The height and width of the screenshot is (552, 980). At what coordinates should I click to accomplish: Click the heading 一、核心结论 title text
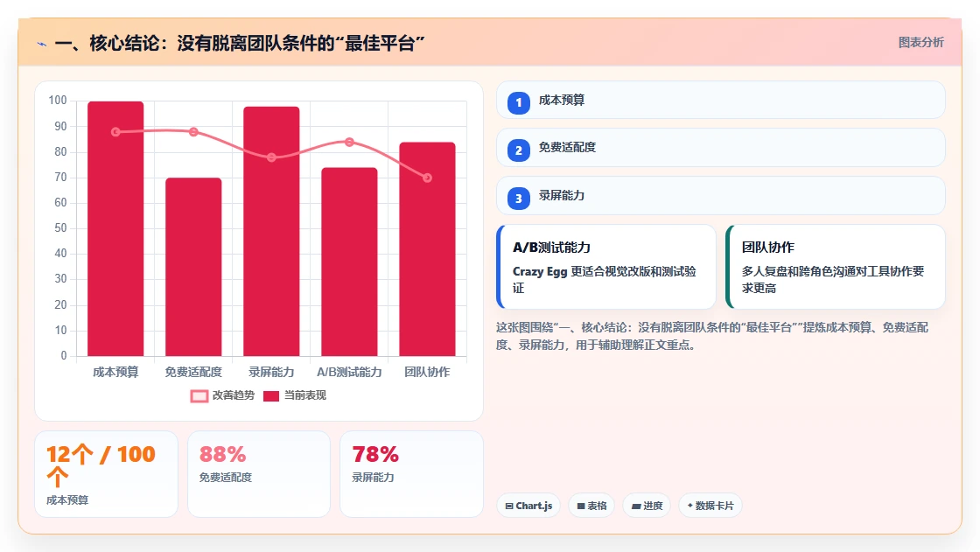(x=240, y=43)
